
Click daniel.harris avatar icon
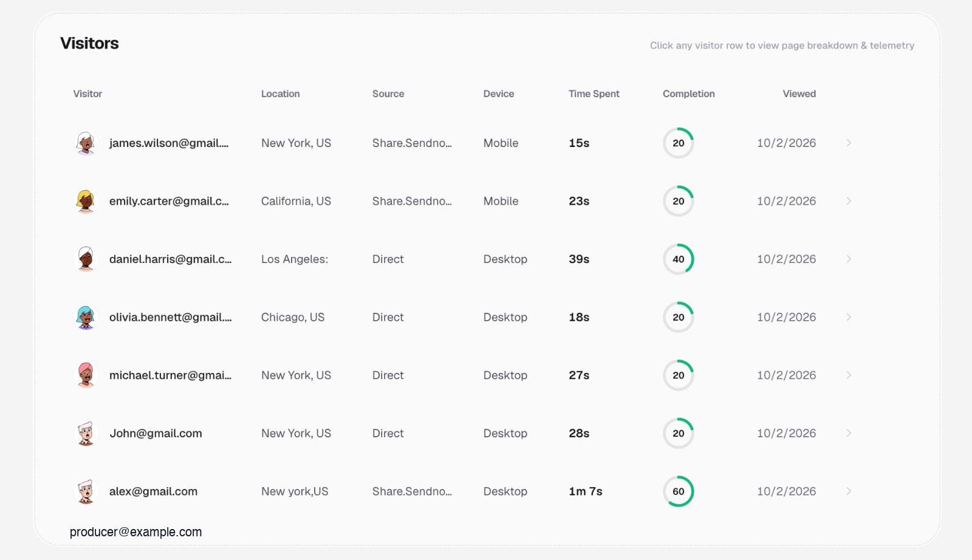tap(86, 259)
